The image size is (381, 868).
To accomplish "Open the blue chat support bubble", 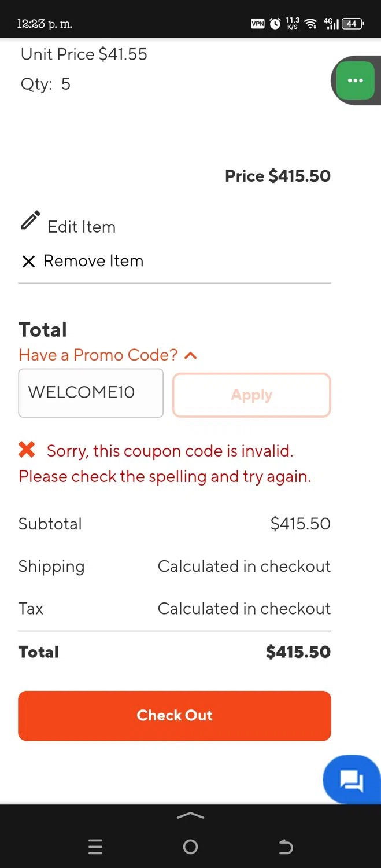I will tap(352, 779).
